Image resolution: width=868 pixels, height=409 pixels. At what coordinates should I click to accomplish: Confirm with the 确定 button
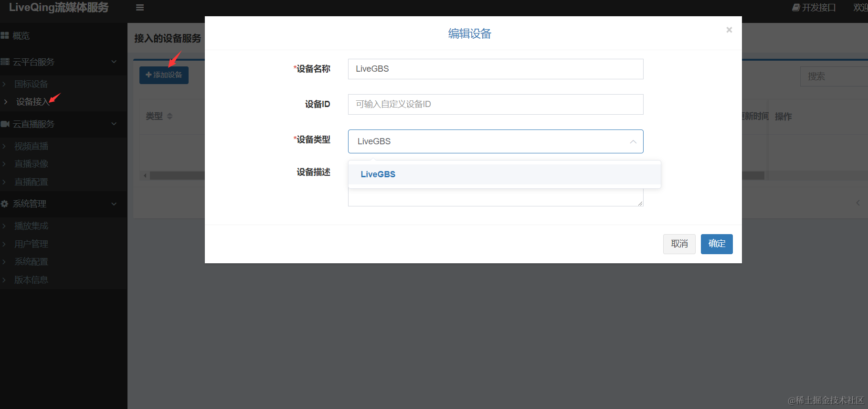click(717, 244)
